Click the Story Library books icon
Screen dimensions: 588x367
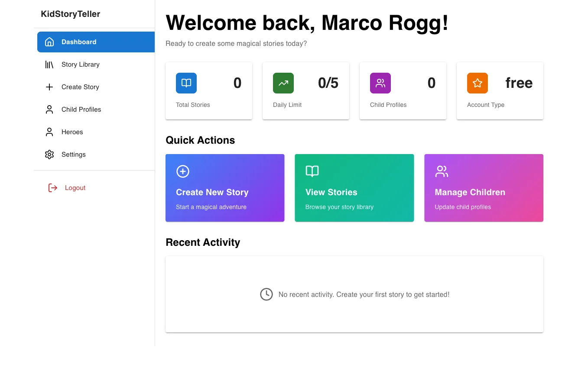(49, 64)
